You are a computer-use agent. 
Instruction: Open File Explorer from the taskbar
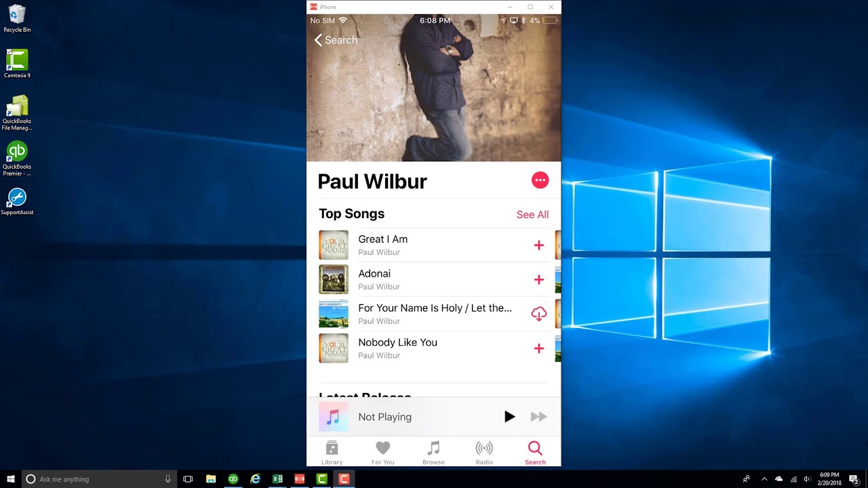click(x=211, y=479)
